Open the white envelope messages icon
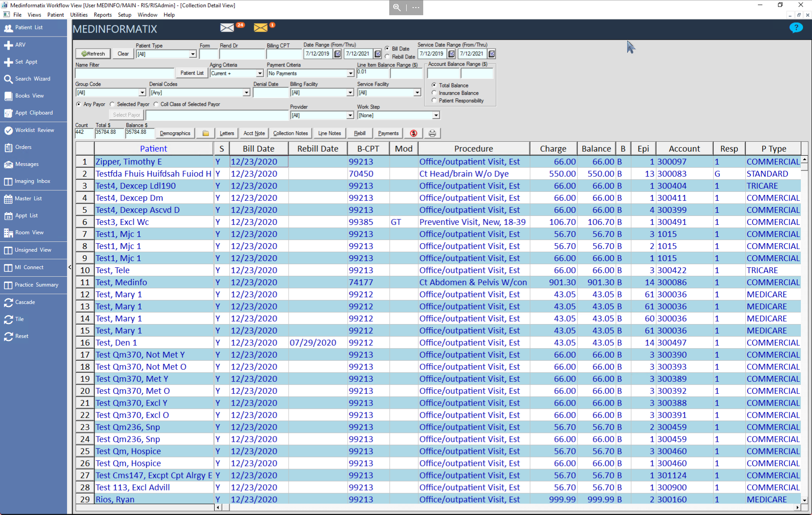This screenshot has height=515, width=812. point(227,28)
